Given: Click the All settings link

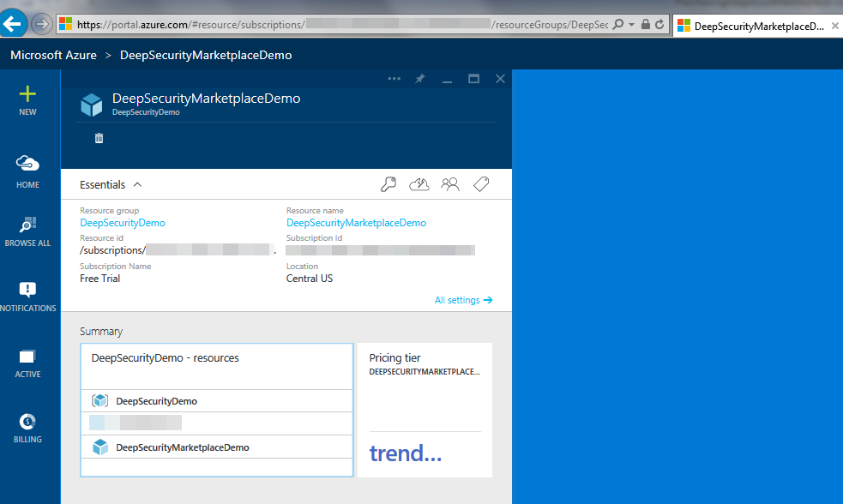Looking at the screenshot, I should 463,300.
